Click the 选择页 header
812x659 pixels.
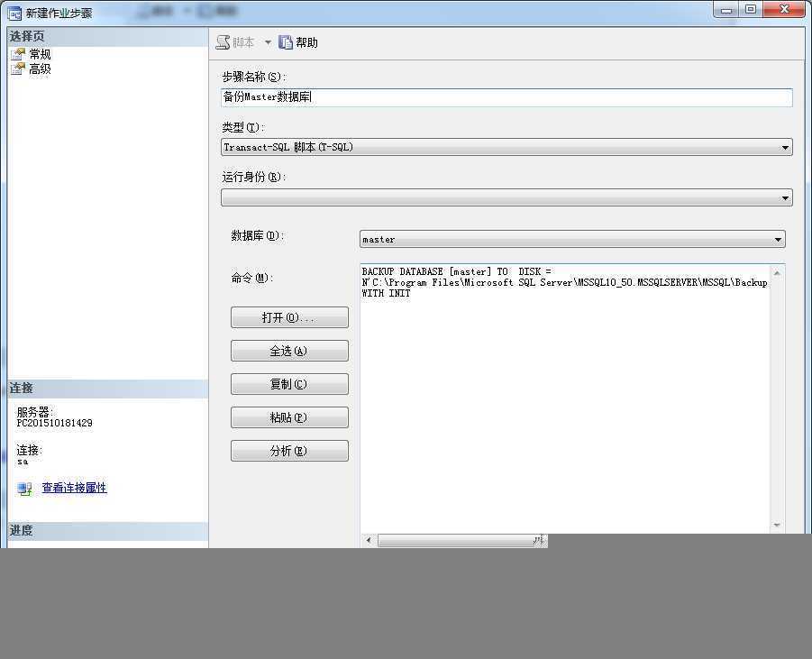(108, 36)
